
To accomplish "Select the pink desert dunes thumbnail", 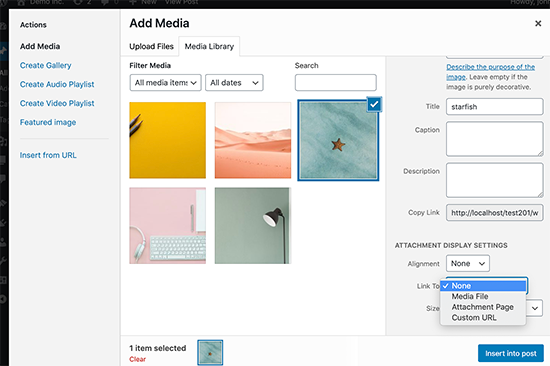I will (253, 140).
